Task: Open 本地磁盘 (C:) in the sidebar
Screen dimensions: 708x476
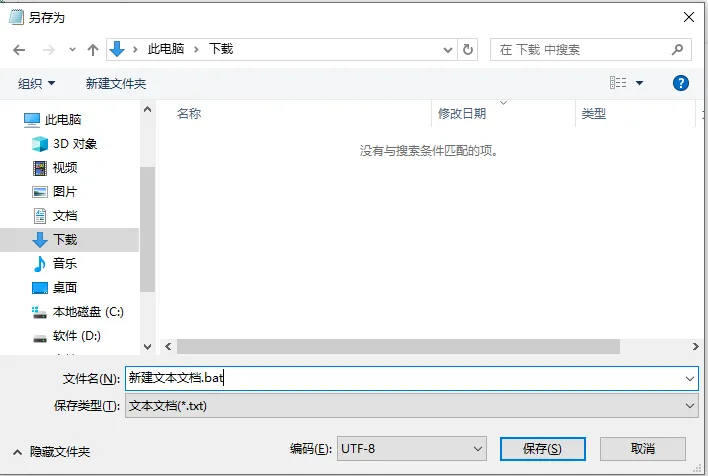Action: point(78,312)
